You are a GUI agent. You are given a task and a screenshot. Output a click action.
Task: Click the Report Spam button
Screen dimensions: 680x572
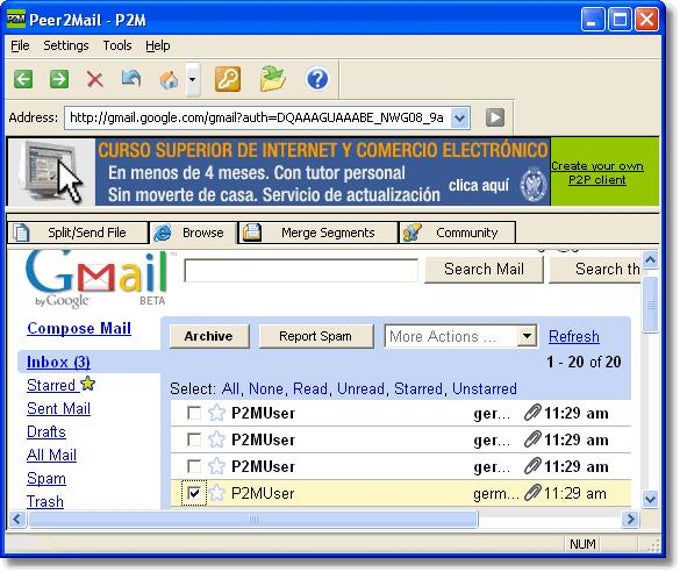316,337
